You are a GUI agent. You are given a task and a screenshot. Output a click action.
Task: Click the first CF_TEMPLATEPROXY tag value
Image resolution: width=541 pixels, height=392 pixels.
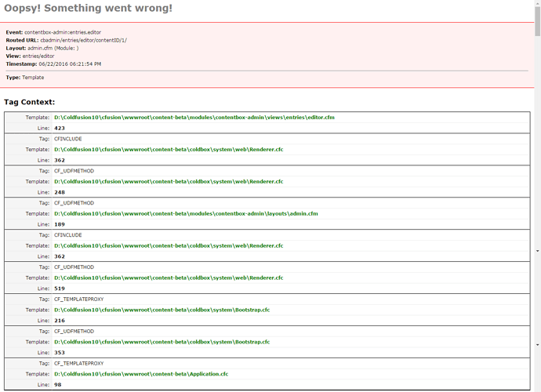coord(78,299)
